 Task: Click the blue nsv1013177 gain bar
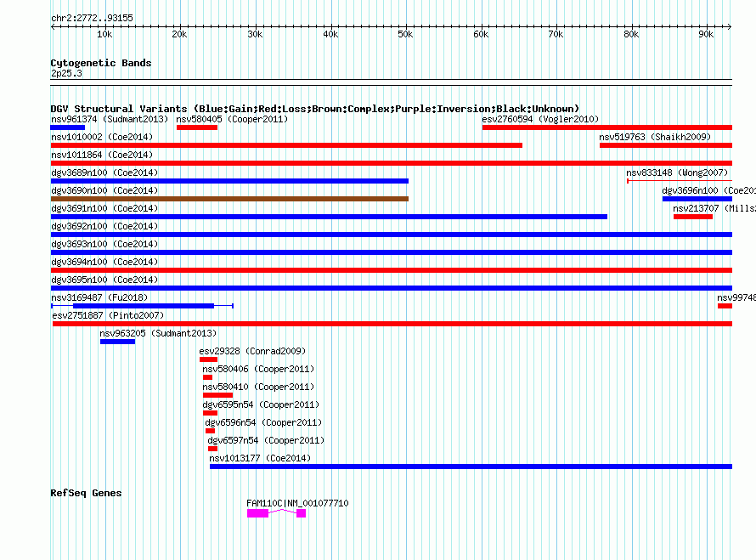[471, 467]
